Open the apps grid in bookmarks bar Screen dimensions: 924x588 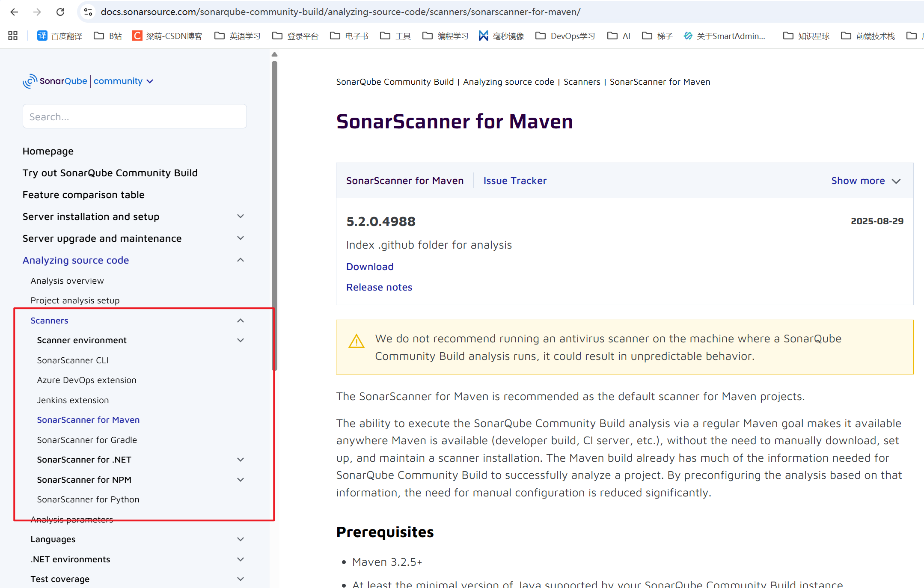(x=13, y=36)
